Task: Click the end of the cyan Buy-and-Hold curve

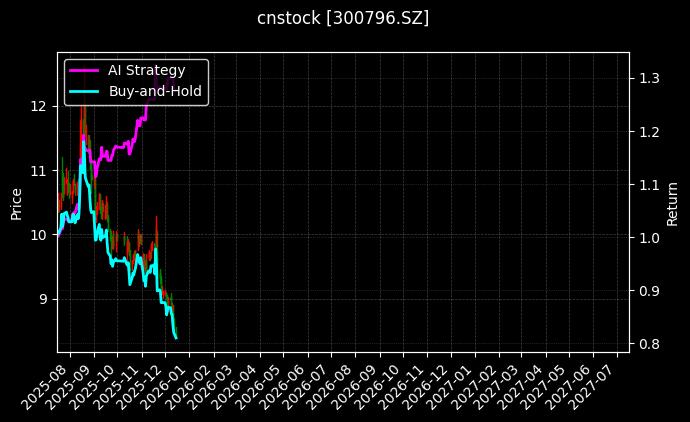Action: click(176, 338)
